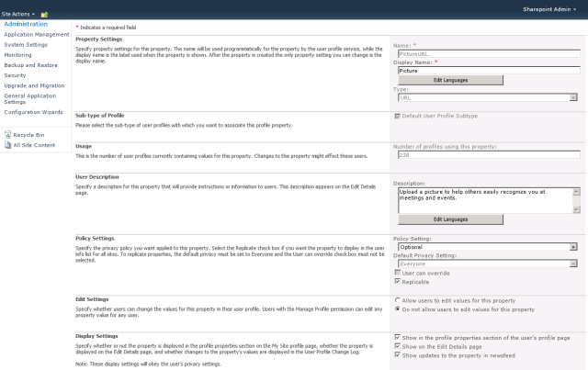This screenshot has height=370, width=588.
Task: Open the Site Actions menu
Action: 18,6
